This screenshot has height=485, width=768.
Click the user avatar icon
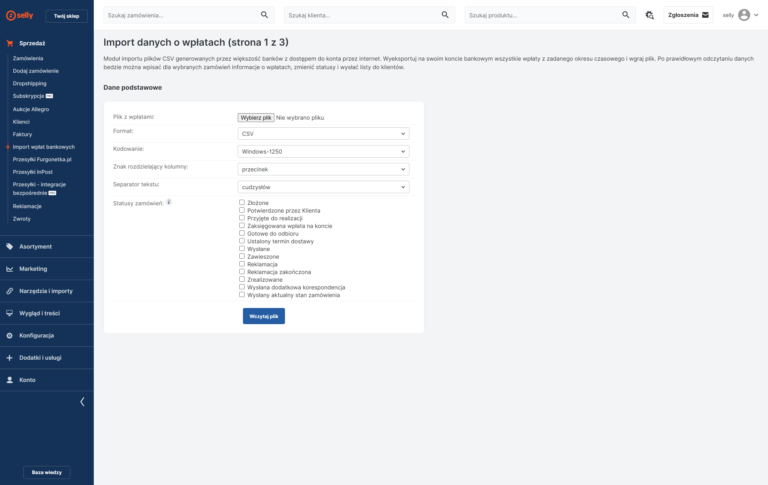[x=744, y=15]
